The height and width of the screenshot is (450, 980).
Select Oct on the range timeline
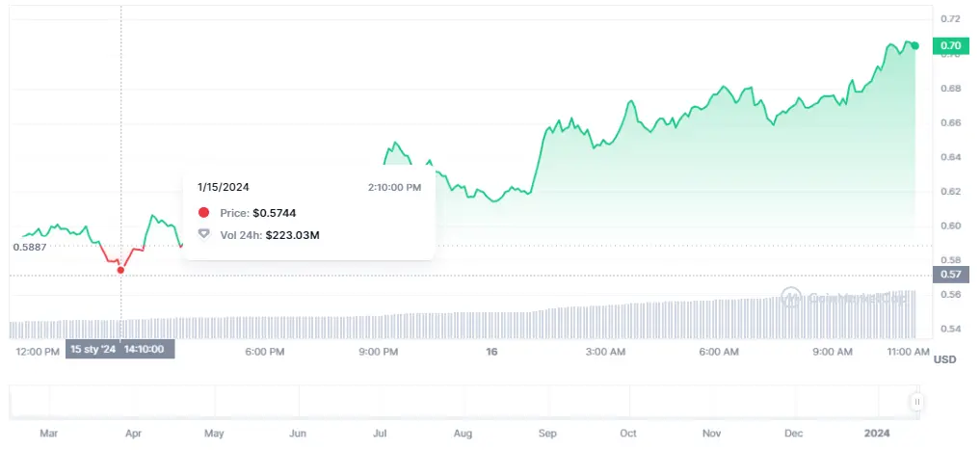click(x=628, y=433)
